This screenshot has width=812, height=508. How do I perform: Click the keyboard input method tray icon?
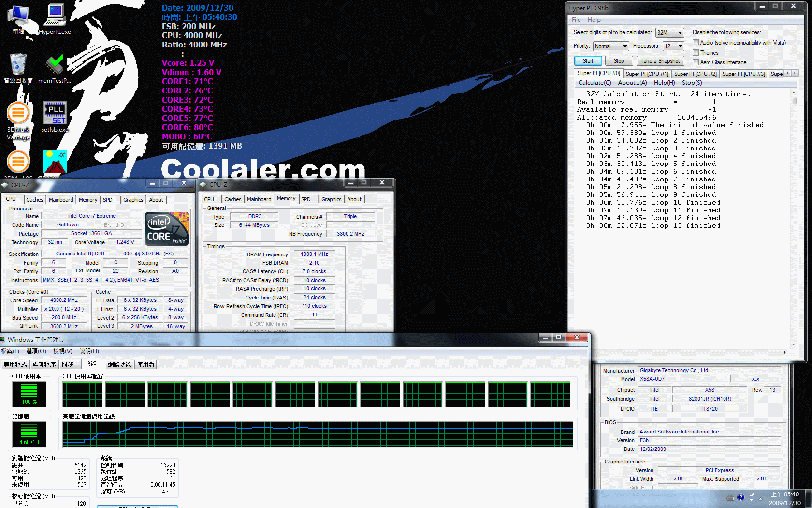click(x=730, y=498)
